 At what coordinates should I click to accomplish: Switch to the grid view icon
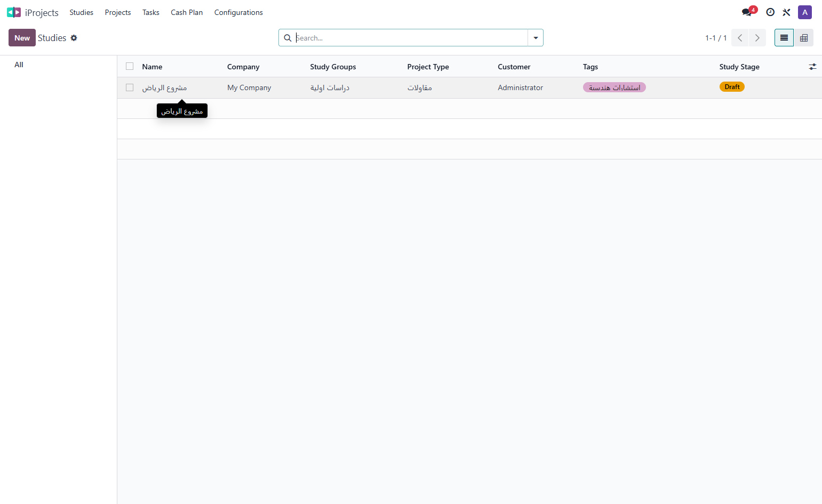tap(804, 38)
